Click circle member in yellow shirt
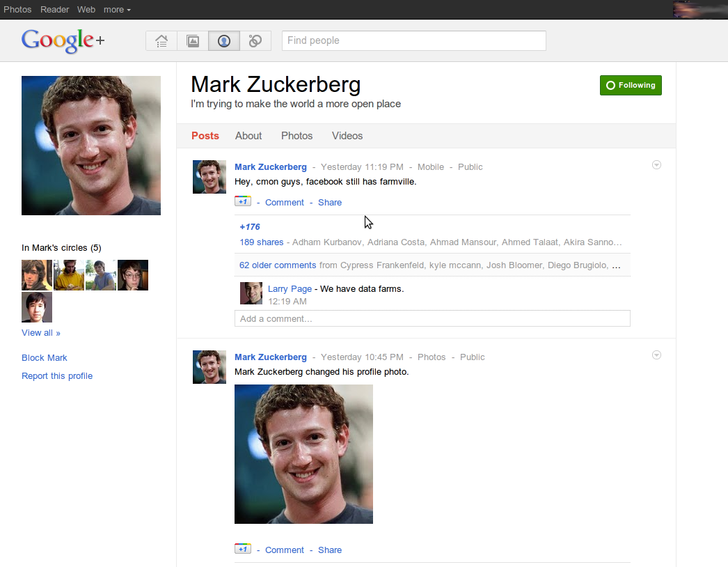728x567 pixels. click(x=69, y=275)
